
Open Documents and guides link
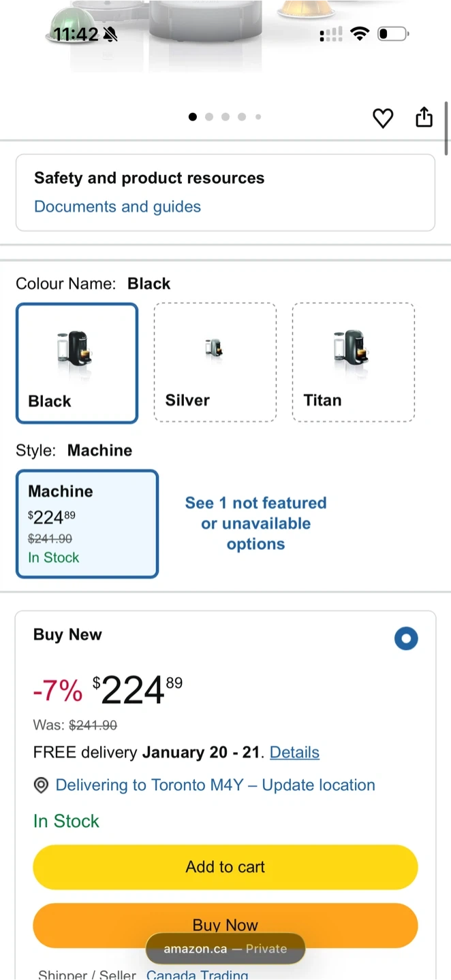tap(117, 207)
